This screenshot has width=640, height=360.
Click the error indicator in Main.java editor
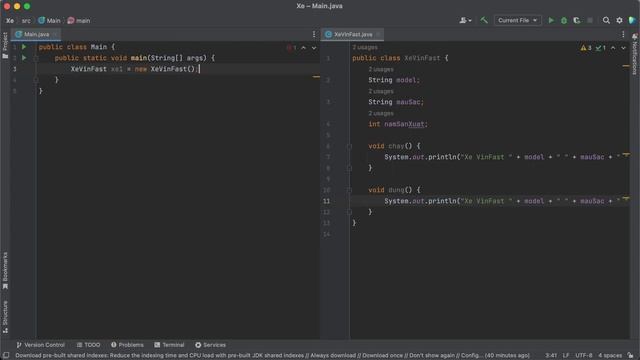(x=291, y=48)
